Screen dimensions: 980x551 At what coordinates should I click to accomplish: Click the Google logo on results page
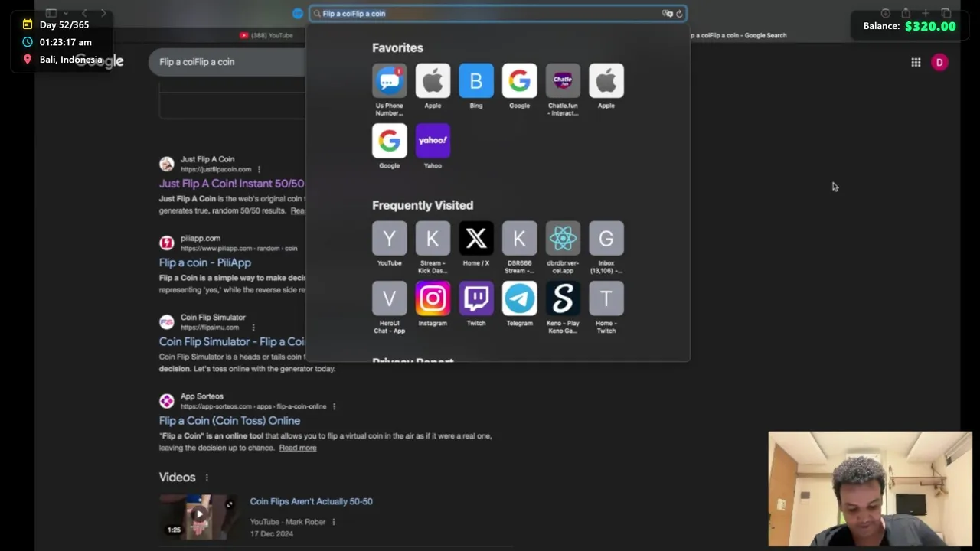point(100,62)
